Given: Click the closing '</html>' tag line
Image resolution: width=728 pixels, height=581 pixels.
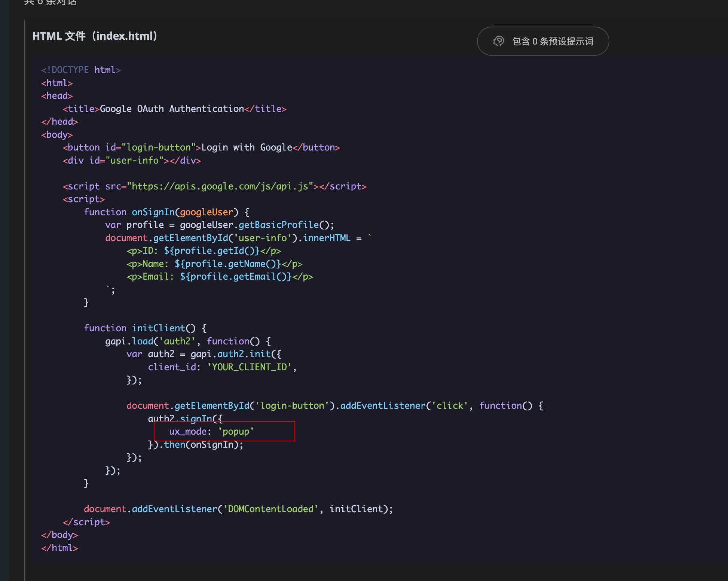Looking at the screenshot, I should point(59,548).
